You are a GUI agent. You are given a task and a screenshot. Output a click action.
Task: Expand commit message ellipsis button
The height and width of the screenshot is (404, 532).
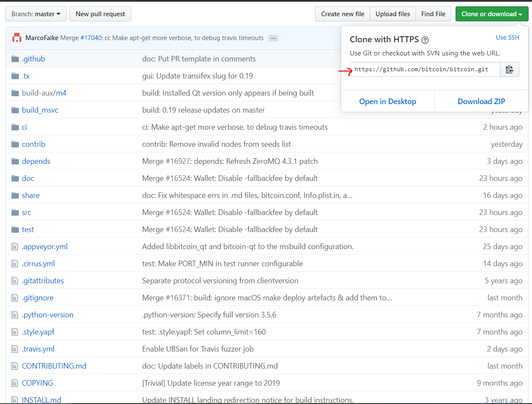(x=274, y=38)
